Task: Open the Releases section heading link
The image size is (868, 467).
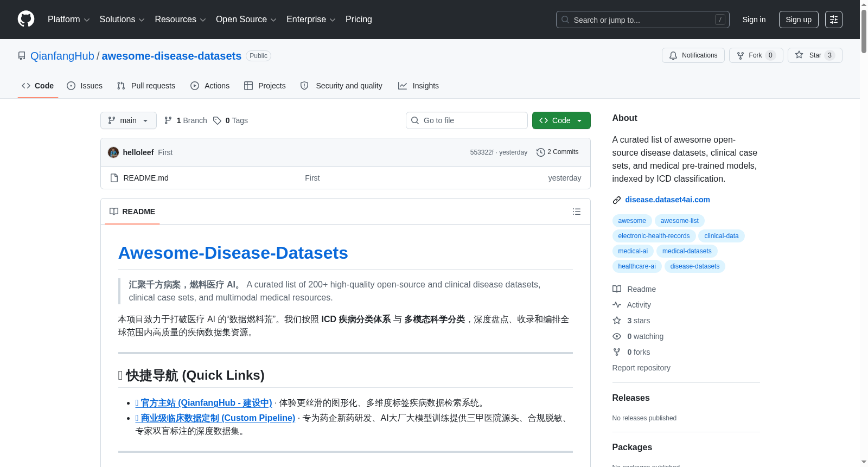Action: [x=631, y=398]
